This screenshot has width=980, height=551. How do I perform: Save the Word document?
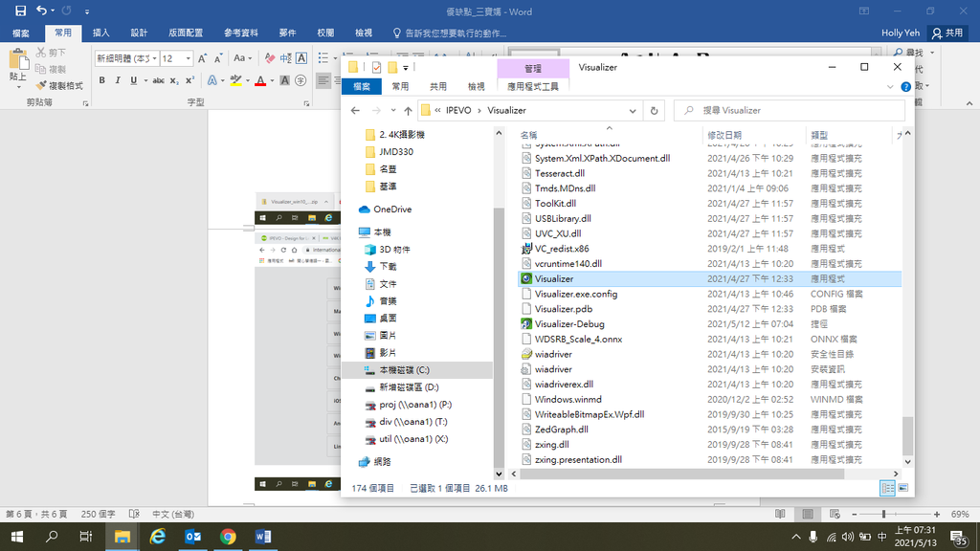20,11
